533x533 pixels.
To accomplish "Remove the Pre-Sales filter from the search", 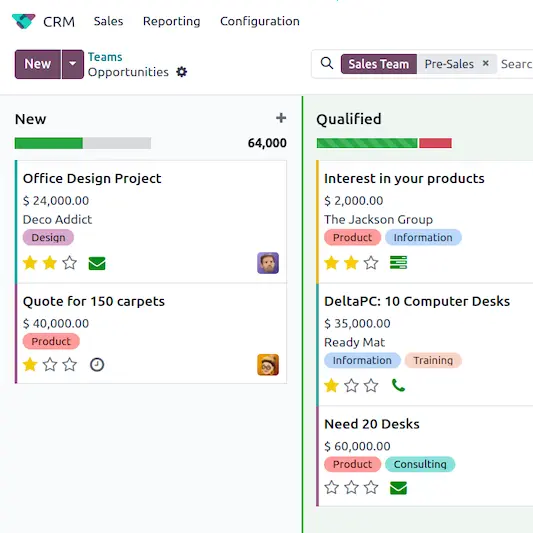I will tap(486, 63).
